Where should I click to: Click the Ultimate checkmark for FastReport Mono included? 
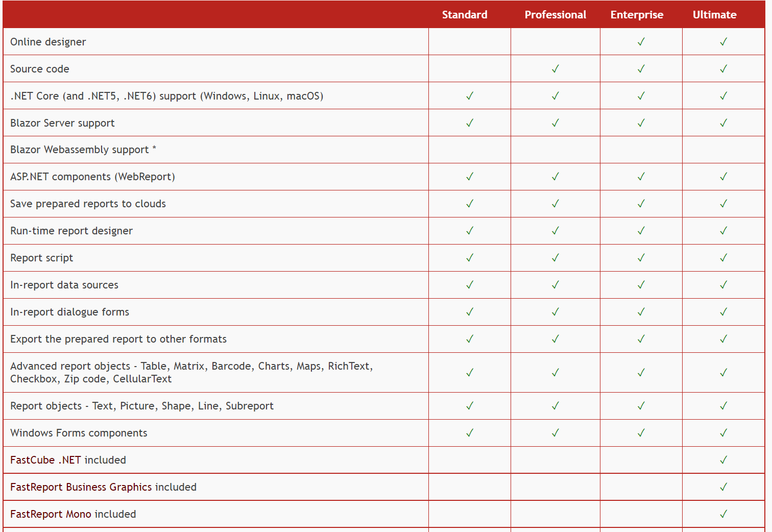pyautogui.click(x=723, y=514)
